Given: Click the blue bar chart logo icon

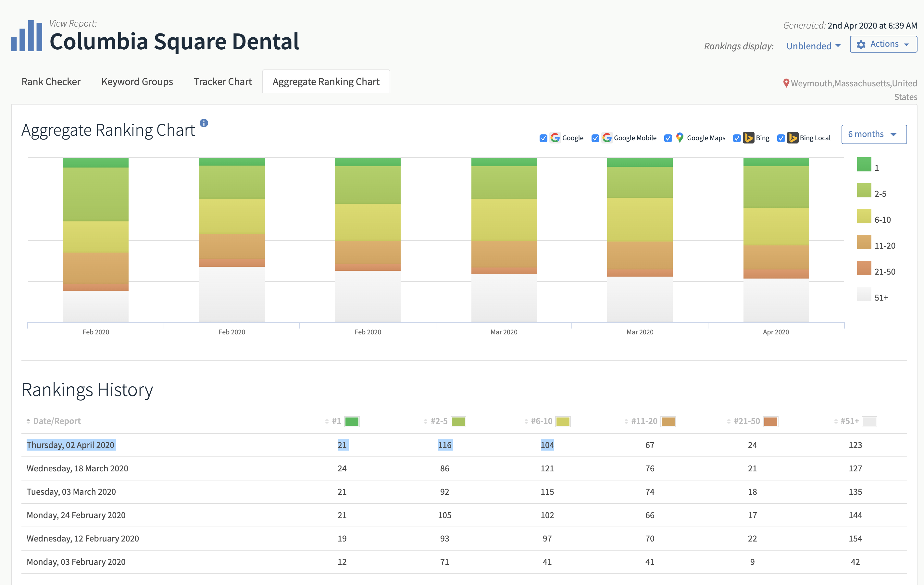Looking at the screenshot, I should tap(27, 36).
